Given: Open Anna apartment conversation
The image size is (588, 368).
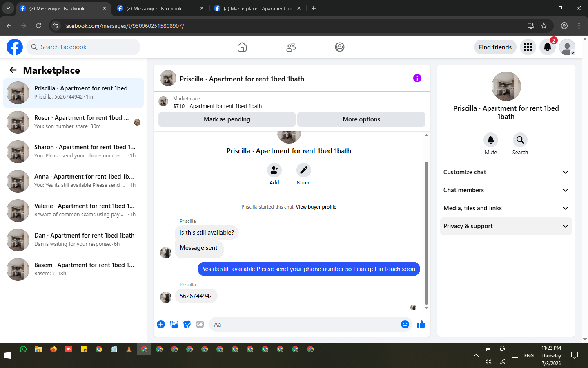Looking at the screenshot, I should click(73, 181).
